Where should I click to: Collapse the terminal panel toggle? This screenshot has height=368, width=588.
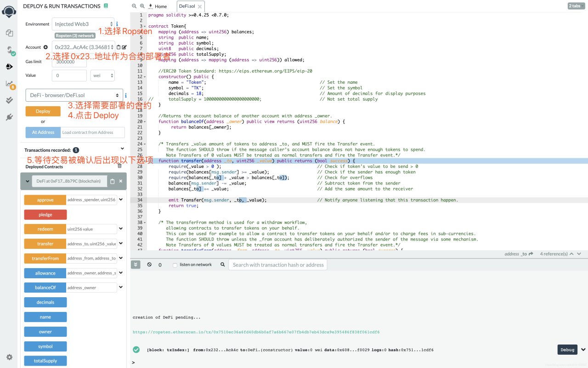click(136, 264)
